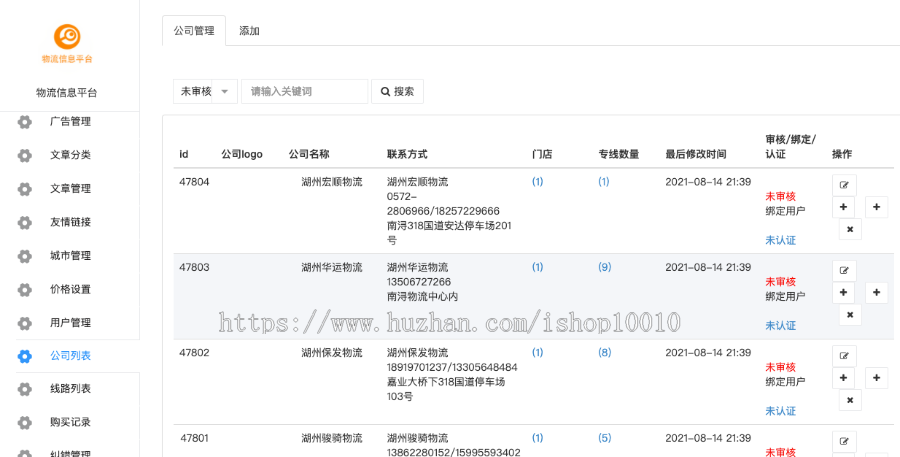Open the 门店 (1) link for 湖州华运物流
Image resolution: width=900 pixels, height=457 pixels.
point(537,268)
